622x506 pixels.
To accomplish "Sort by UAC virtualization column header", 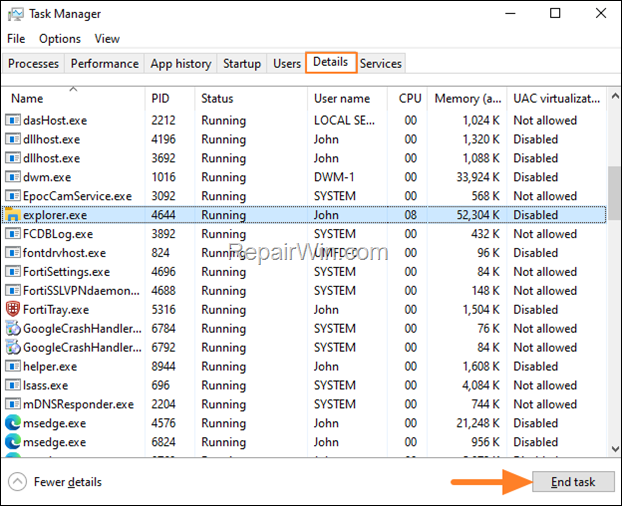I will tap(557, 98).
